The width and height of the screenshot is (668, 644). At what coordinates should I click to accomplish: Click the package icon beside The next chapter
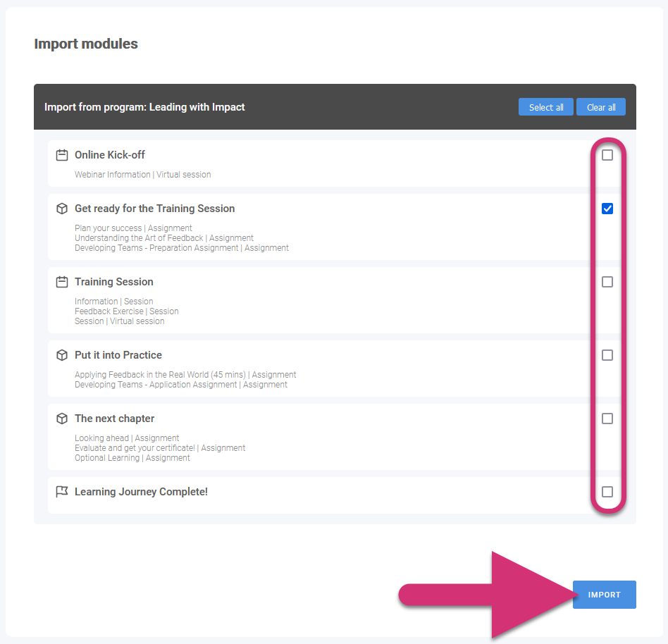point(61,418)
